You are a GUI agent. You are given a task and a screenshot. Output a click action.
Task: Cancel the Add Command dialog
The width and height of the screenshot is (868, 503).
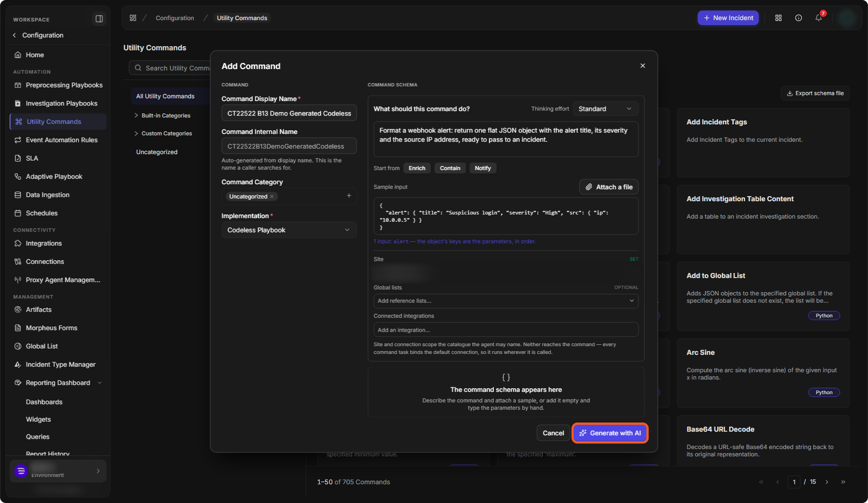pos(553,433)
